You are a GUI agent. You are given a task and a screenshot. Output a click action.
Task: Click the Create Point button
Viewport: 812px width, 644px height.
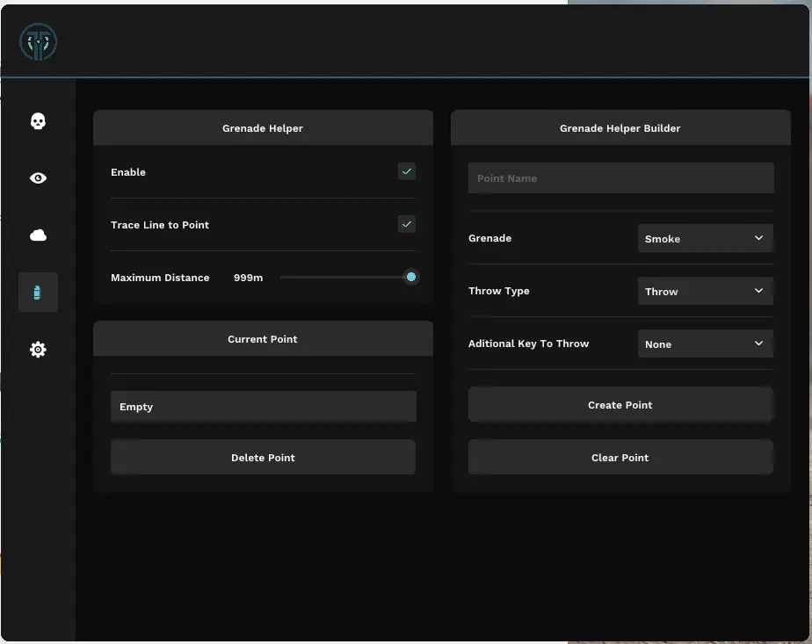coord(620,405)
